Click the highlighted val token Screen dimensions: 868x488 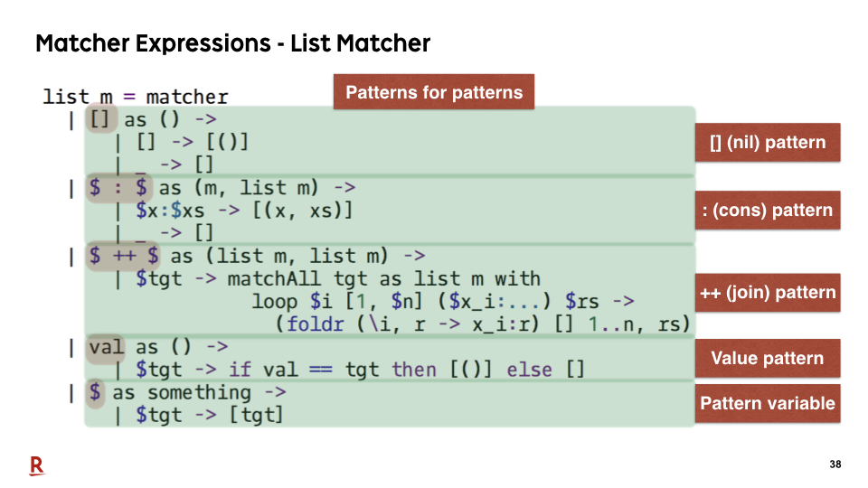point(105,348)
